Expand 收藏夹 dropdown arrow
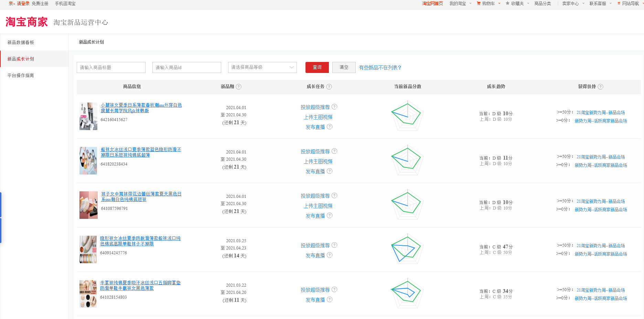The width and height of the screenshot is (644, 319). tap(528, 3)
